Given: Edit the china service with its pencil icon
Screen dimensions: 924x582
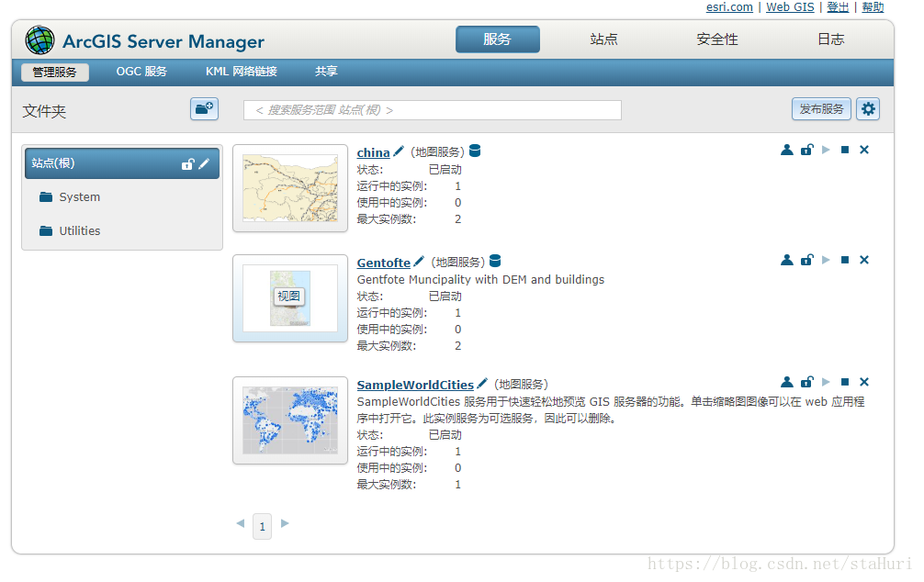Looking at the screenshot, I should pyautogui.click(x=399, y=151).
